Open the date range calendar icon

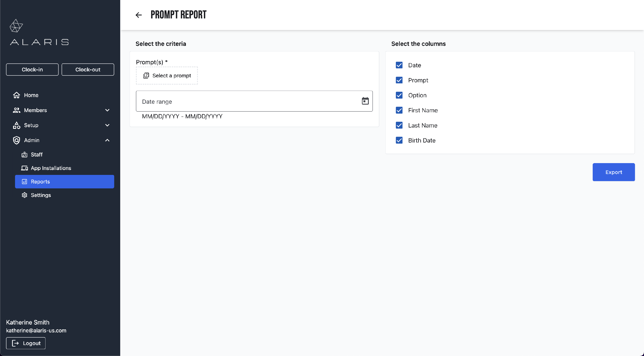coord(365,101)
